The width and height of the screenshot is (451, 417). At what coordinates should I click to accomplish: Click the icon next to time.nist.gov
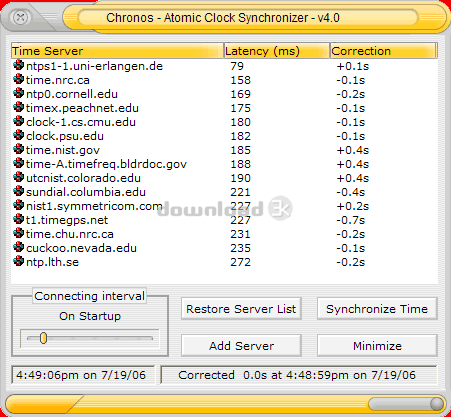click(x=19, y=149)
